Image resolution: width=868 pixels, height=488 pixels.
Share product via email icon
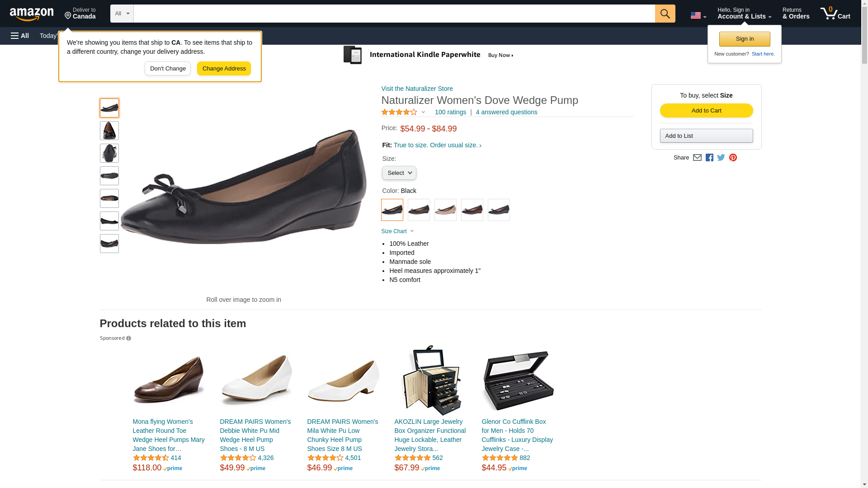click(697, 158)
